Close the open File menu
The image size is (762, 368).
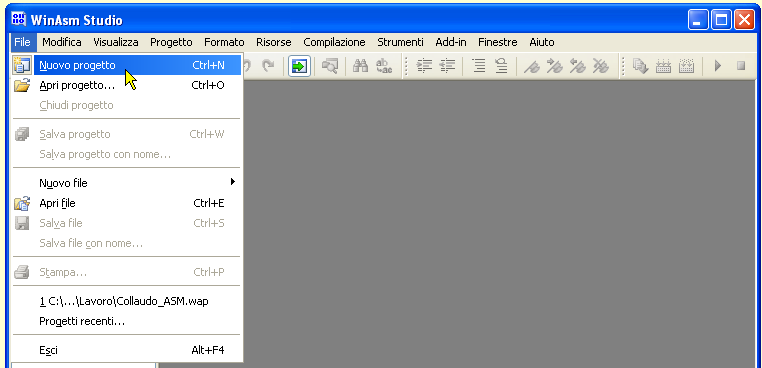(22, 42)
